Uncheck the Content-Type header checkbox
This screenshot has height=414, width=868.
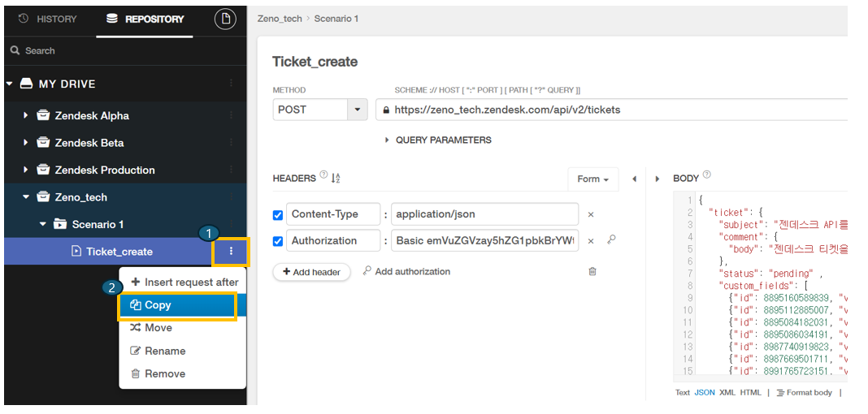pyautogui.click(x=278, y=214)
